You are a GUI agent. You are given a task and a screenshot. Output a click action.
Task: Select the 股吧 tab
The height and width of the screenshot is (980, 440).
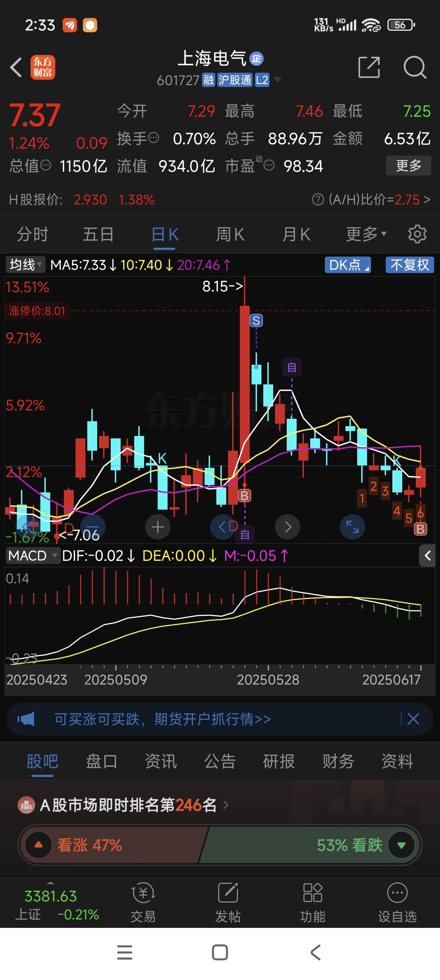pos(42,761)
